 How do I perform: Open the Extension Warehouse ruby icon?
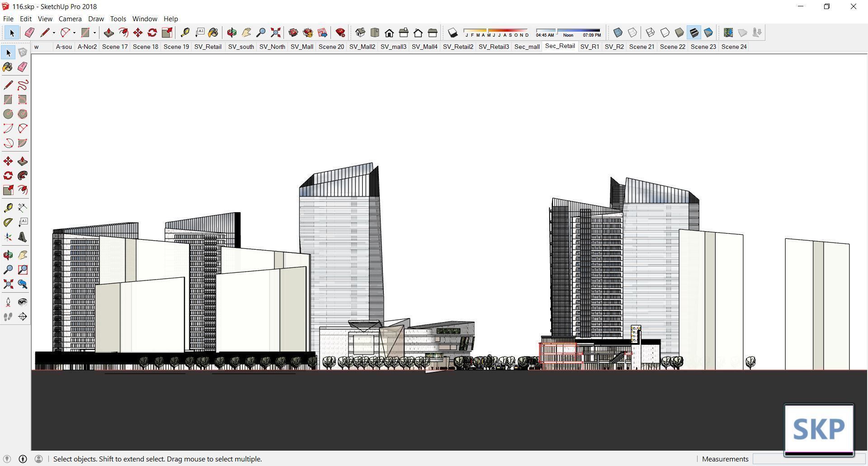340,33
